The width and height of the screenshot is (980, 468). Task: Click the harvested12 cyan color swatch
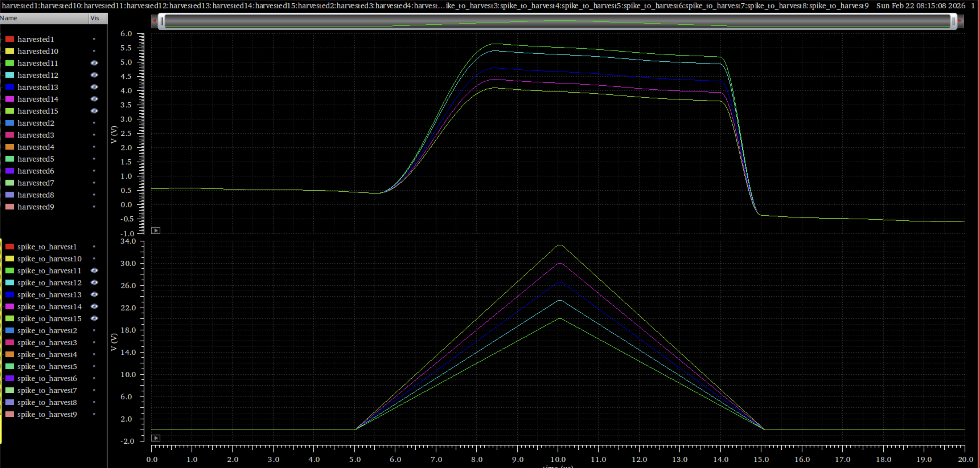[9, 75]
